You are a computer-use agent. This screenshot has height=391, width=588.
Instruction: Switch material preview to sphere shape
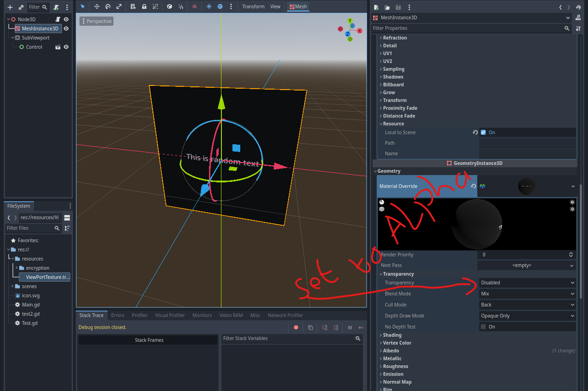coord(381,202)
